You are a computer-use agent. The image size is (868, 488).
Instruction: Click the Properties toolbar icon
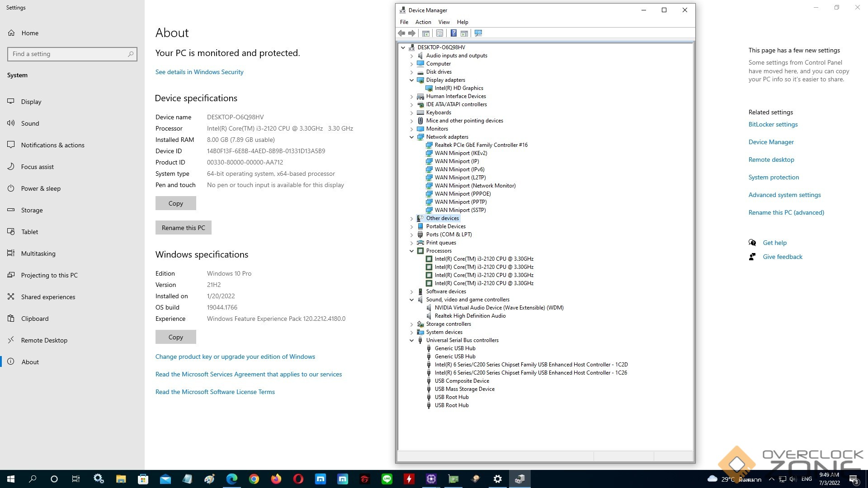coord(439,33)
